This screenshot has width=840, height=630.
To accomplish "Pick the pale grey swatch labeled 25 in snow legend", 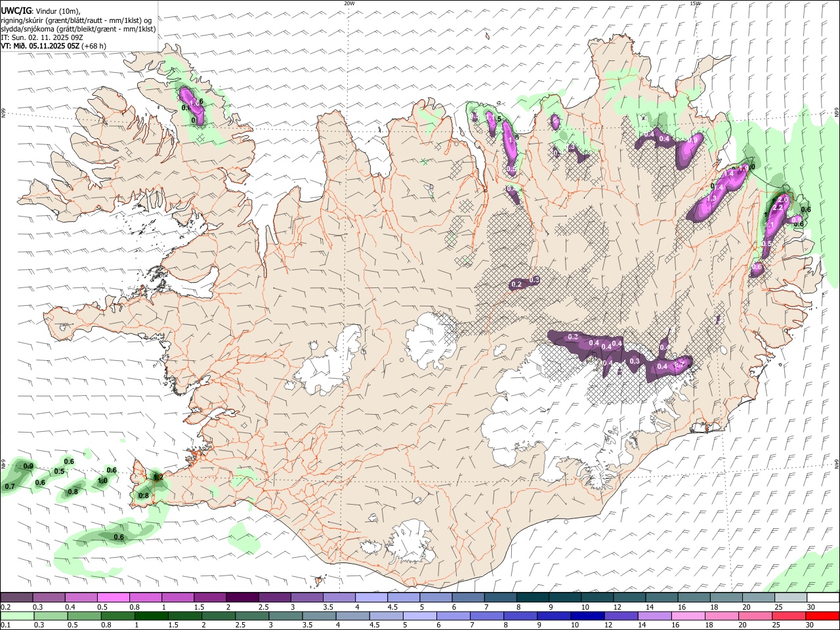I will (x=791, y=597).
